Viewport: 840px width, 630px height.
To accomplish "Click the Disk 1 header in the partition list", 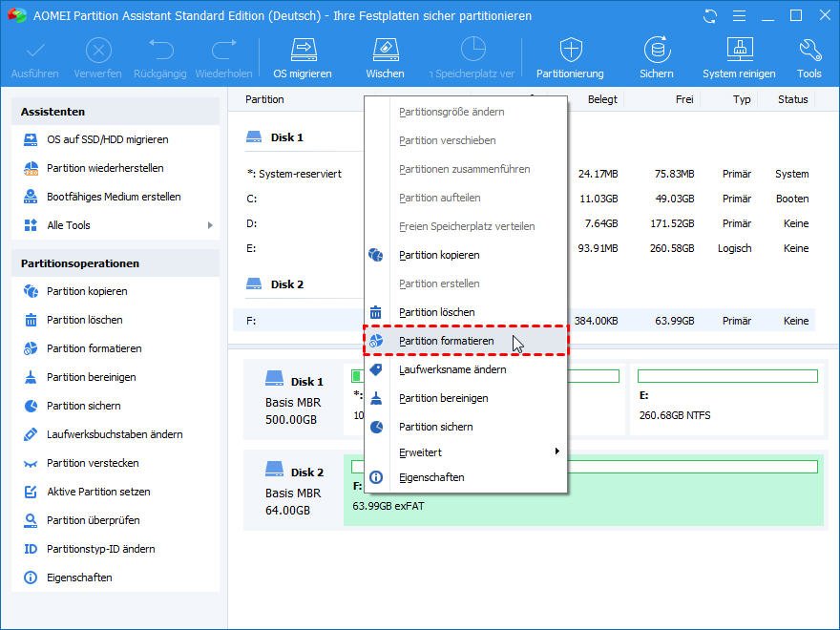I will (275, 137).
